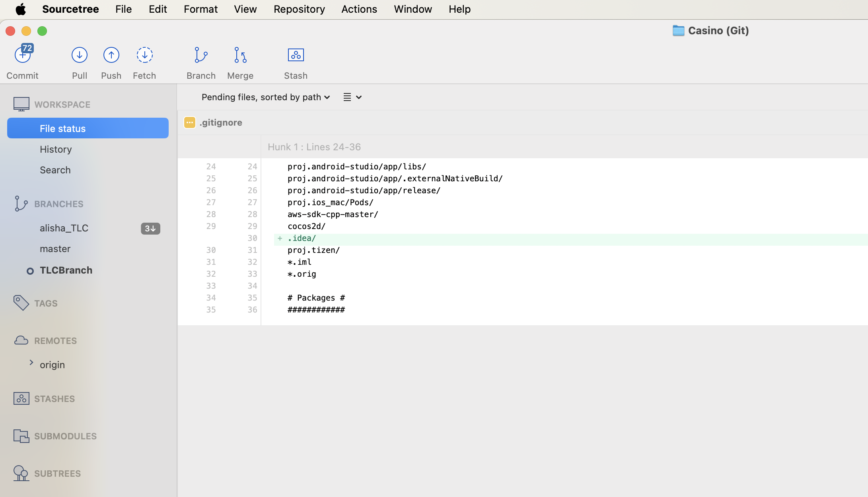Click the Branches section icon
Image resolution: width=868 pixels, height=497 pixels.
coord(21,204)
